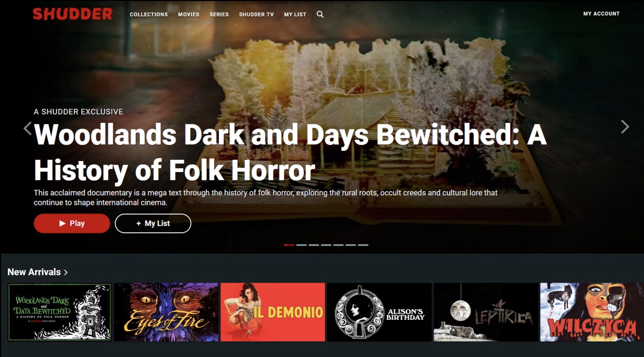Image resolution: width=644 pixels, height=357 pixels.
Task: Open search with the magnifying glass icon
Action: pos(320,14)
